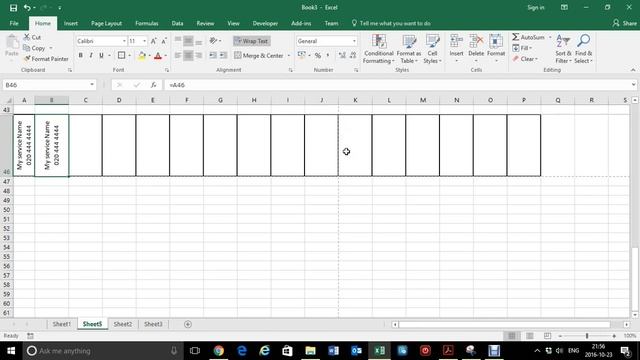The height and width of the screenshot is (360, 640).
Task: Toggle Bold formatting
Action: click(80, 56)
